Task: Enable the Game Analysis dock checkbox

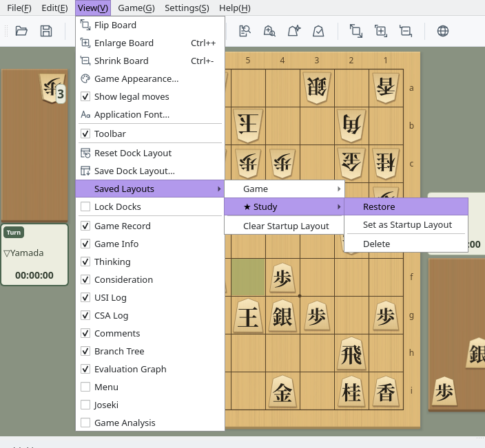Action: coord(85,423)
